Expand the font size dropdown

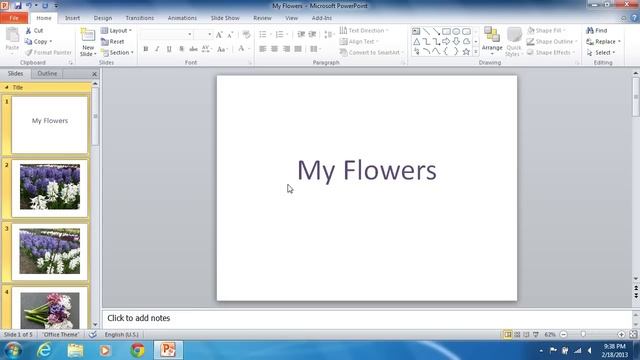pos(209,35)
